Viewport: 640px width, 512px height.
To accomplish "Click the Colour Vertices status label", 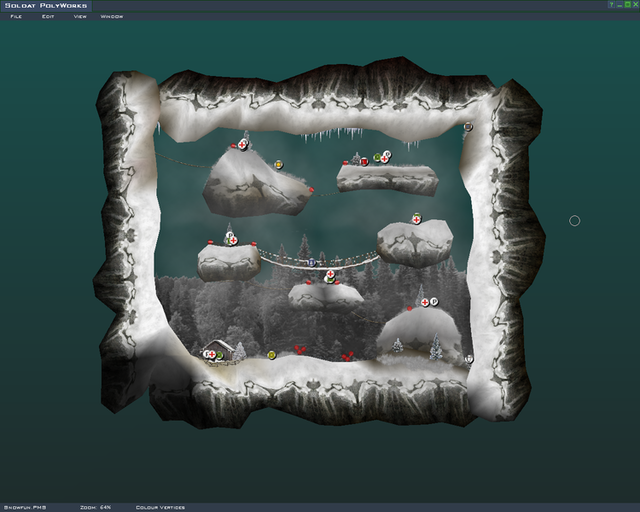I will [159, 507].
